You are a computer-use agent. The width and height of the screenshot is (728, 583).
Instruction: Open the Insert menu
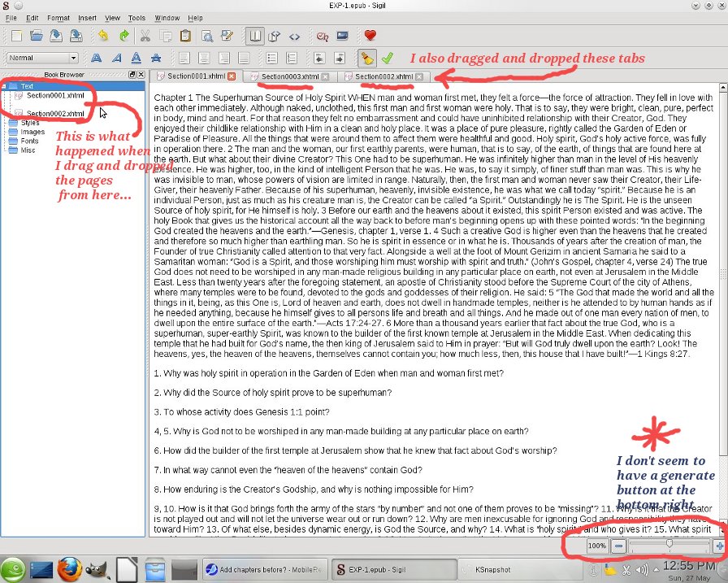87,18
